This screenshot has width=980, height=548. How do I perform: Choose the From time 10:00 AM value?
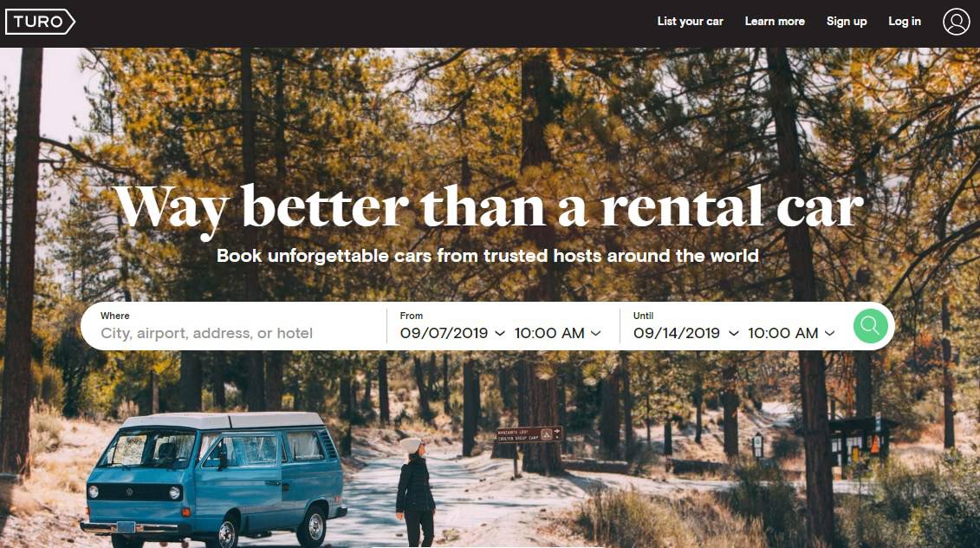[549, 334]
